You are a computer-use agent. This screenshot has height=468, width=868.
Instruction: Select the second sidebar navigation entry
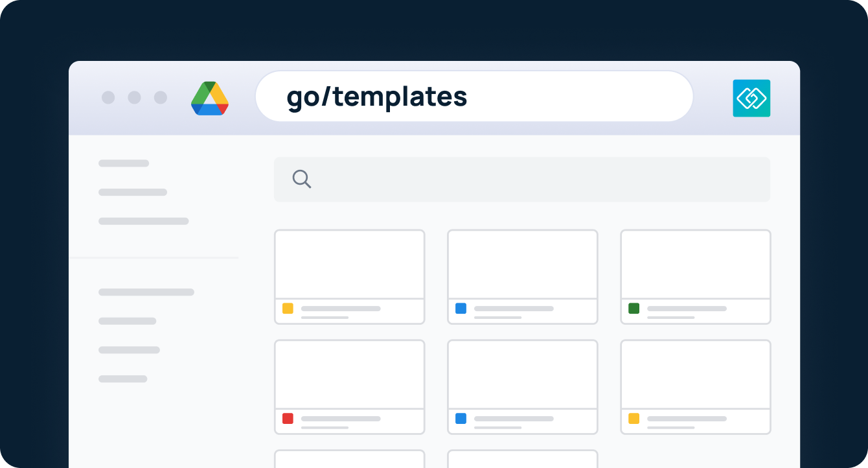[x=133, y=192]
